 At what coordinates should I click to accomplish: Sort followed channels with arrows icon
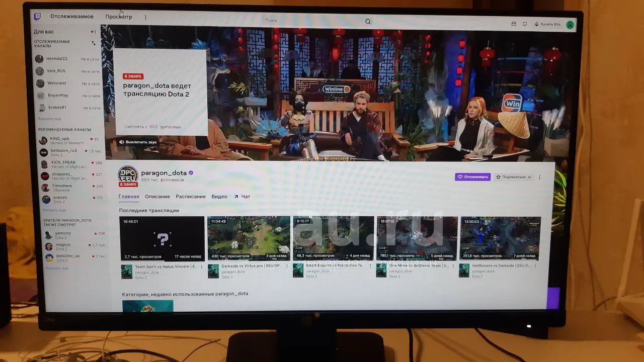(x=94, y=43)
